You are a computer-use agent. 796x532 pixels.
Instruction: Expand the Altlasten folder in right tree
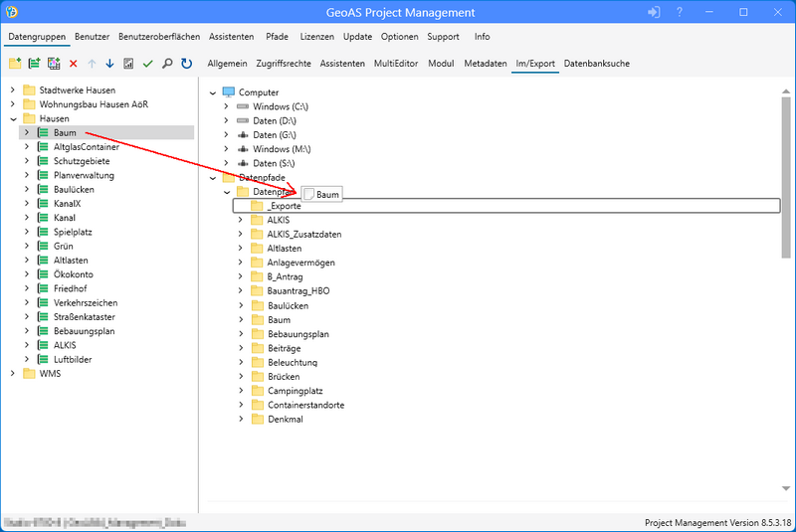pyautogui.click(x=241, y=249)
